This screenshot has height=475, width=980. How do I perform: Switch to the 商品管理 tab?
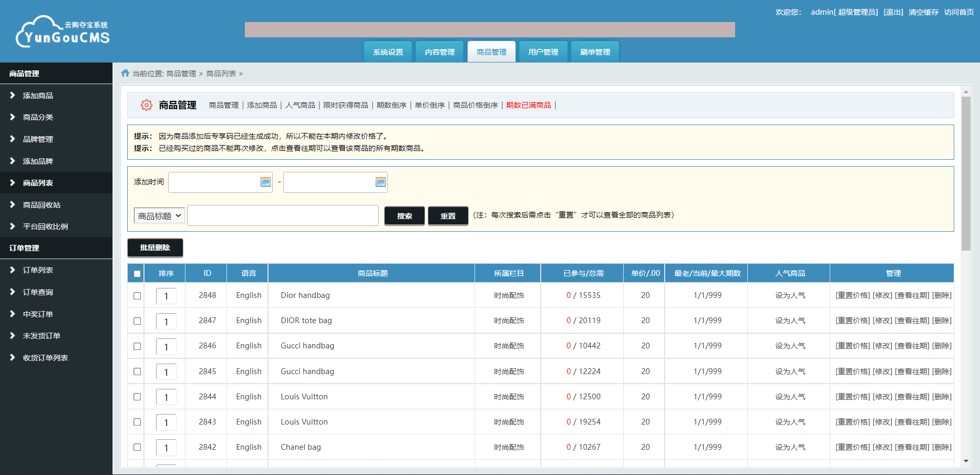click(492, 52)
